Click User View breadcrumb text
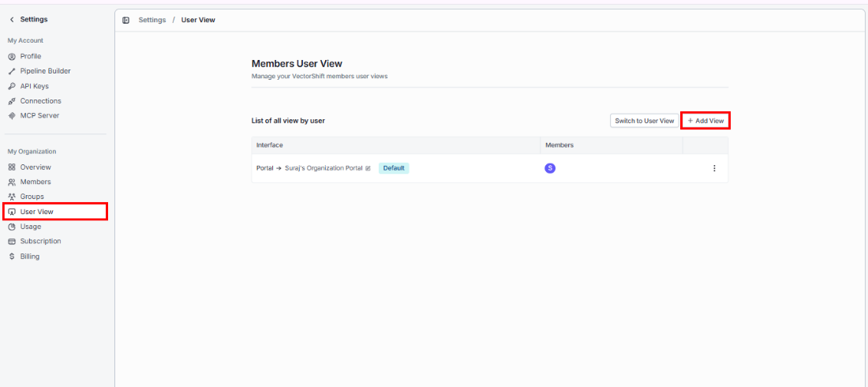 [198, 20]
